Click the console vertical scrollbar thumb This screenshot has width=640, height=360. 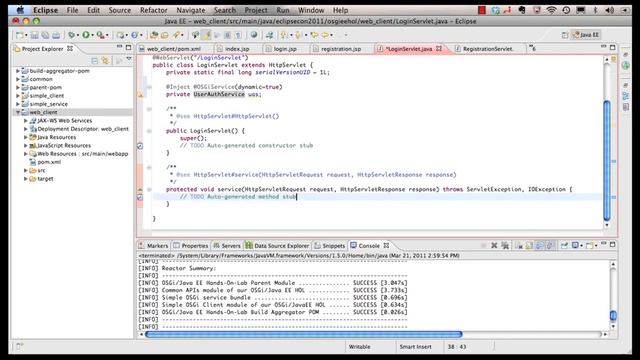tap(613, 316)
